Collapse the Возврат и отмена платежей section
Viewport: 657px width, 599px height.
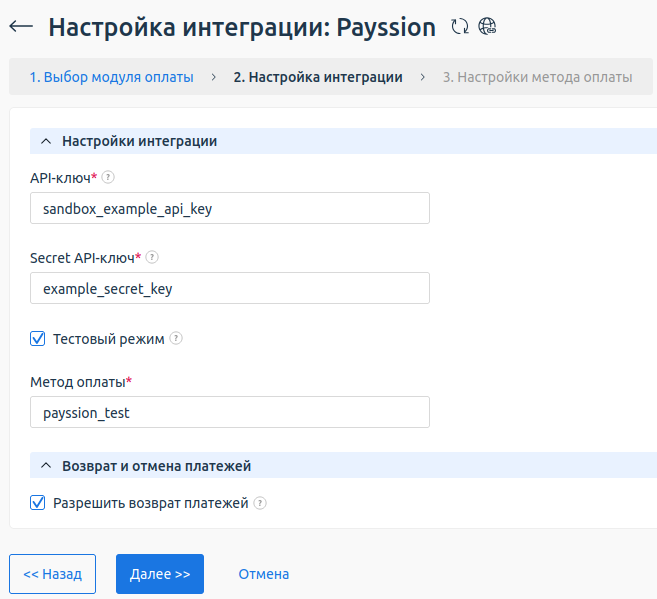[46, 465]
